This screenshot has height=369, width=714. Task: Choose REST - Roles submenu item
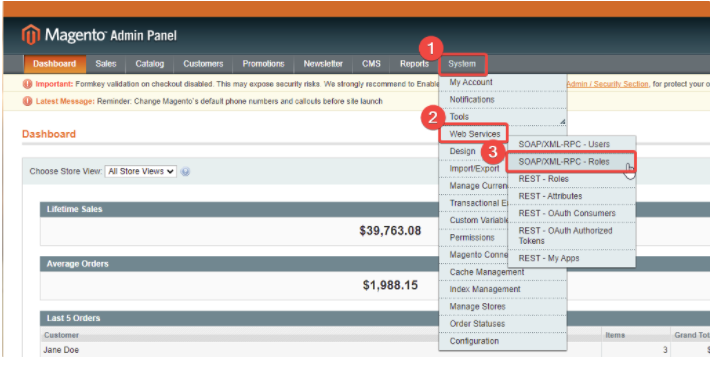[571, 179]
